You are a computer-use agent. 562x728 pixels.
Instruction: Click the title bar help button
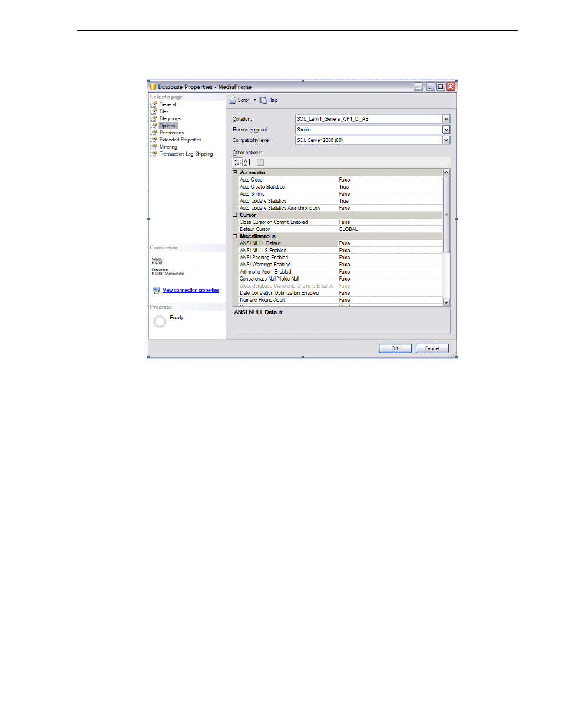(418, 87)
